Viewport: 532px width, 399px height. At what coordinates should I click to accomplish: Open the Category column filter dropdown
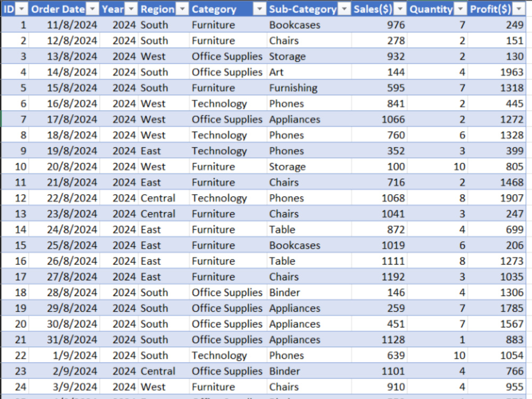(260, 9)
